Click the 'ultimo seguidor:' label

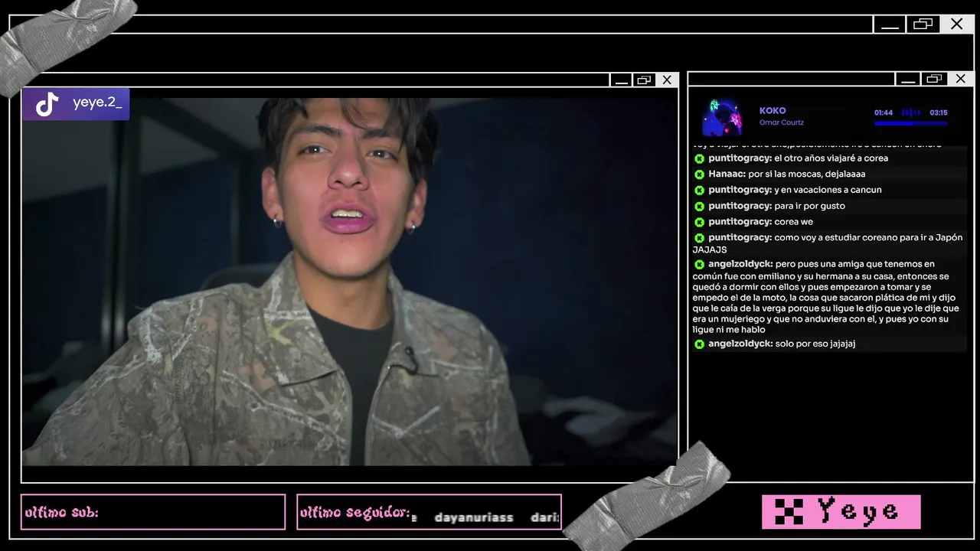click(355, 513)
